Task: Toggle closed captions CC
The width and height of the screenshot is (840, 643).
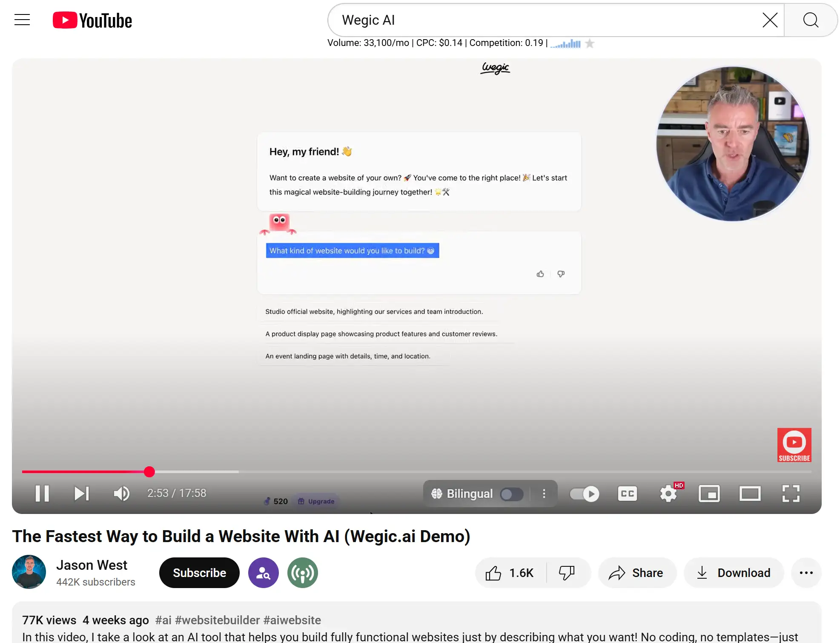Action: pos(628,494)
